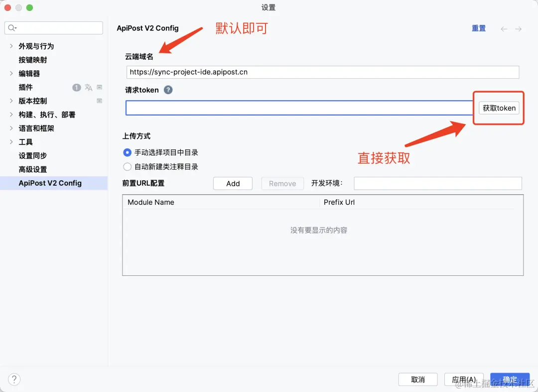Image resolution: width=538 pixels, height=392 pixels.
Task: Click the 构建、执行、部署 tree label
Action: (47, 115)
